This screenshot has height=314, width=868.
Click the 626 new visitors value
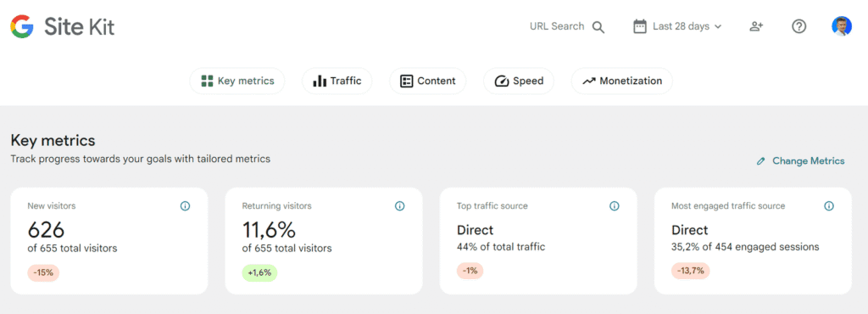[46, 229]
